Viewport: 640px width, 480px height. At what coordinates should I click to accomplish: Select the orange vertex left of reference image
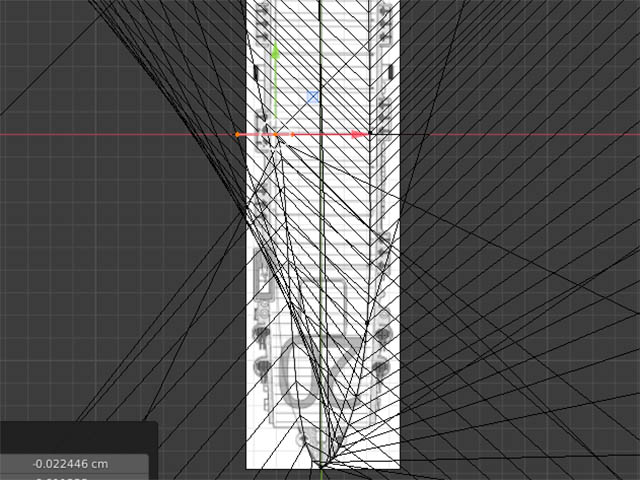point(237,134)
